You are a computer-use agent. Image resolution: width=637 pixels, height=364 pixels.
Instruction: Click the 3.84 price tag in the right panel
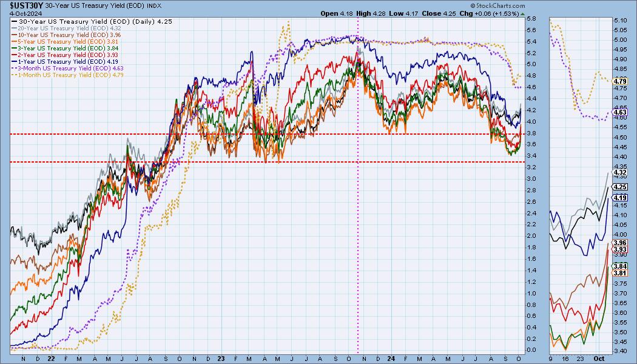[x=621, y=266]
